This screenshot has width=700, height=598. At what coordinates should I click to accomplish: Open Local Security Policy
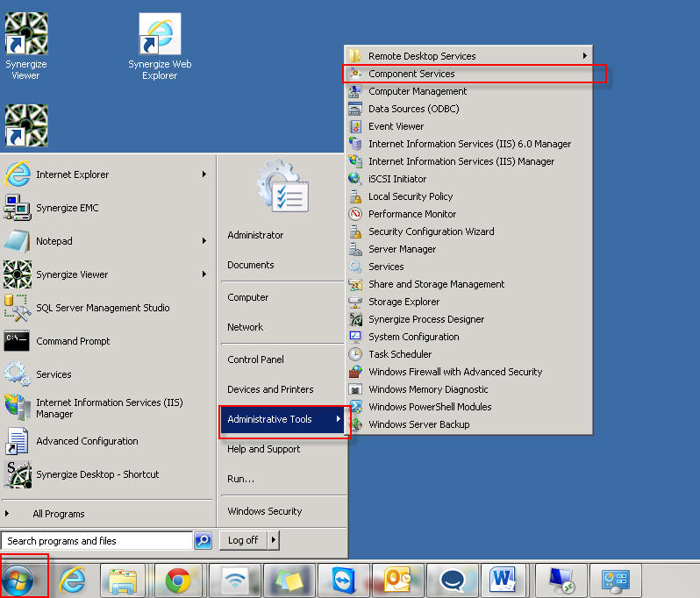468,196
